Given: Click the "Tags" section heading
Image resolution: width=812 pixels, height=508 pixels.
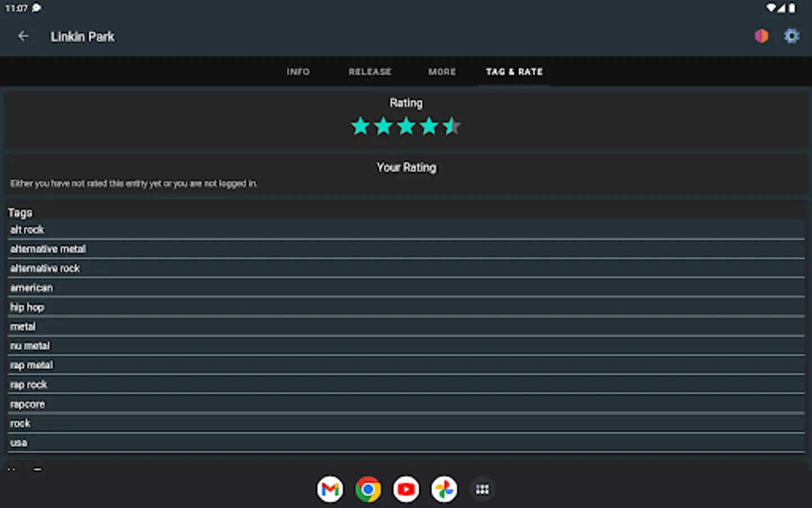Looking at the screenshot, I should [x=20, y=213].
